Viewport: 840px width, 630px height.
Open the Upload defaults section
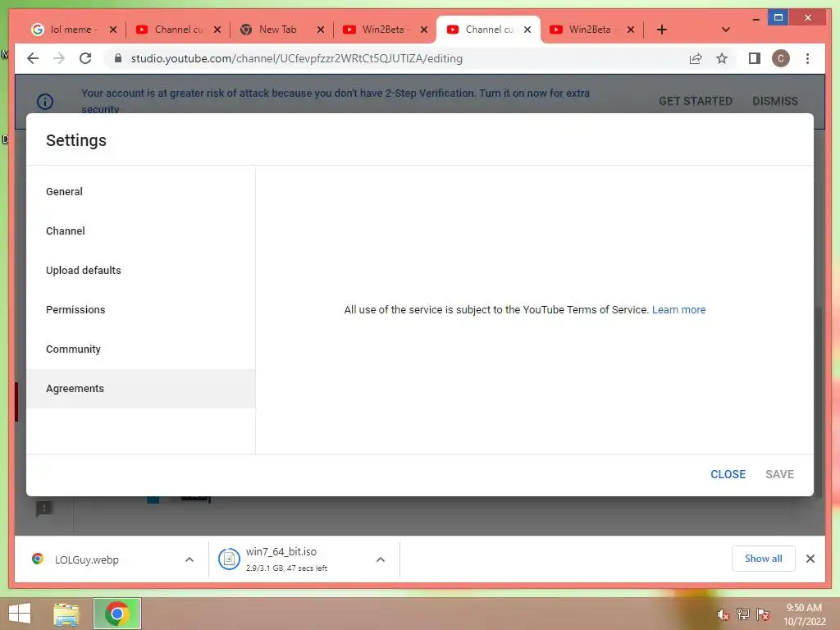click(141, 270)
